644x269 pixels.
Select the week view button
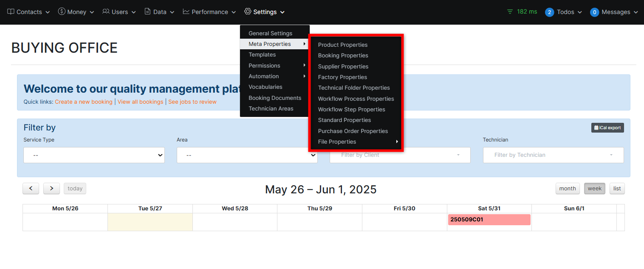pyautogui.click(x=594, y=188)
